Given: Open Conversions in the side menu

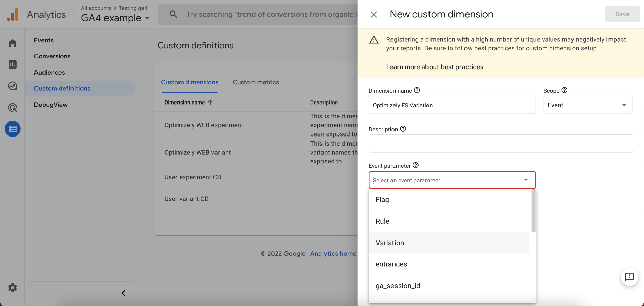Looking at the screenshot, I should tap(52, 56).
